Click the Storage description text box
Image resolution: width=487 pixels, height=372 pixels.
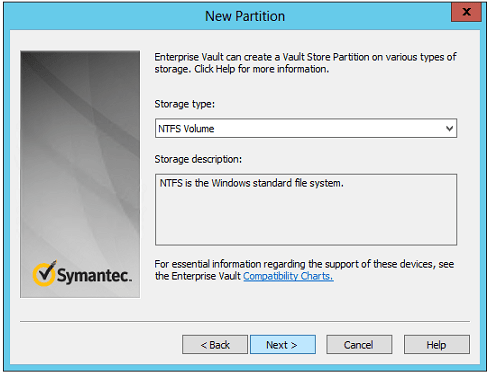[x=306, y=210]
